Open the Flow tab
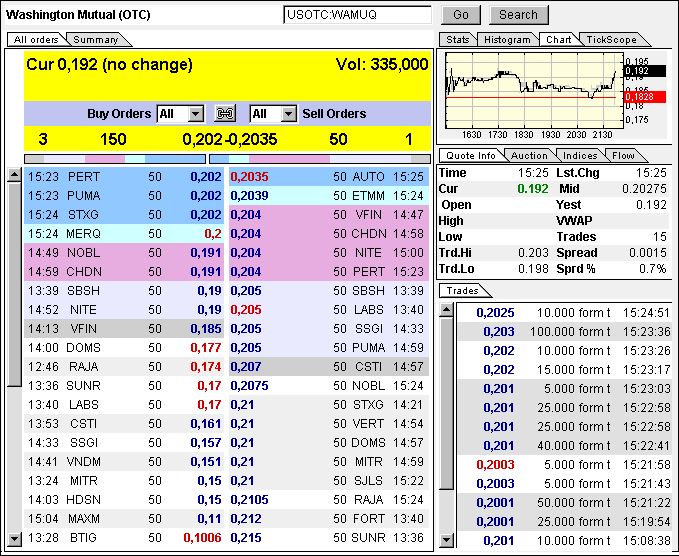The height and width of the screenshot is (556, 679). click(623, 155)
